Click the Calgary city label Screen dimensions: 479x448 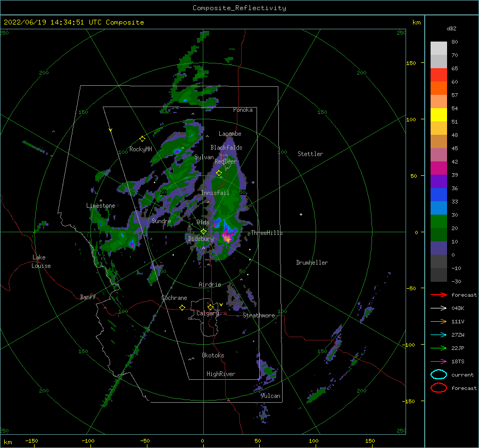[x=208, y=313]
